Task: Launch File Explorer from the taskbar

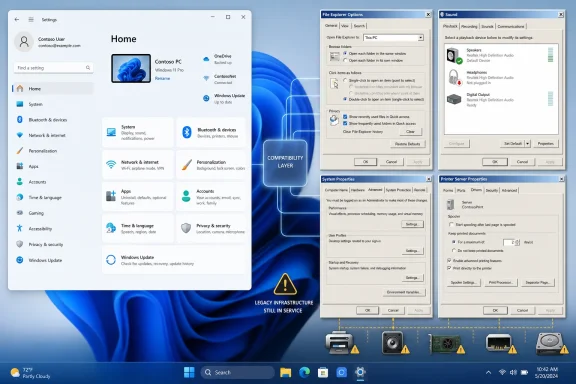Action: tap(285, 372)
